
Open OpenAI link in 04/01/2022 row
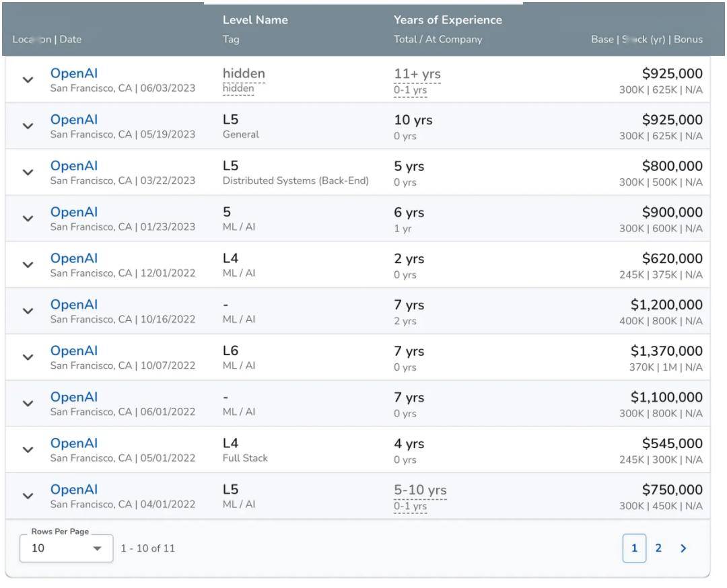click(x=74, y=490)
